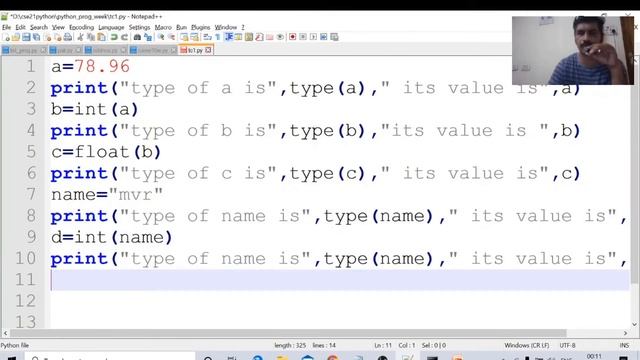
Task: Click the 'name="mvr"' code line
Action: (107, 194)
